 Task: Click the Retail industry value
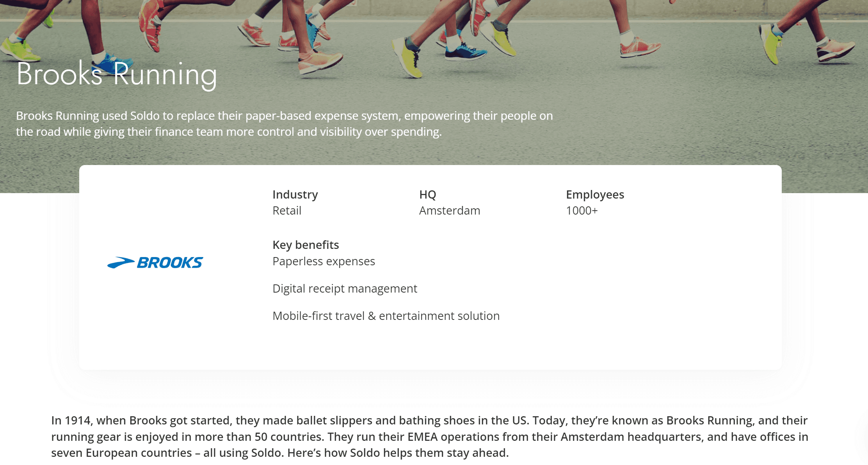coord(287,211)
